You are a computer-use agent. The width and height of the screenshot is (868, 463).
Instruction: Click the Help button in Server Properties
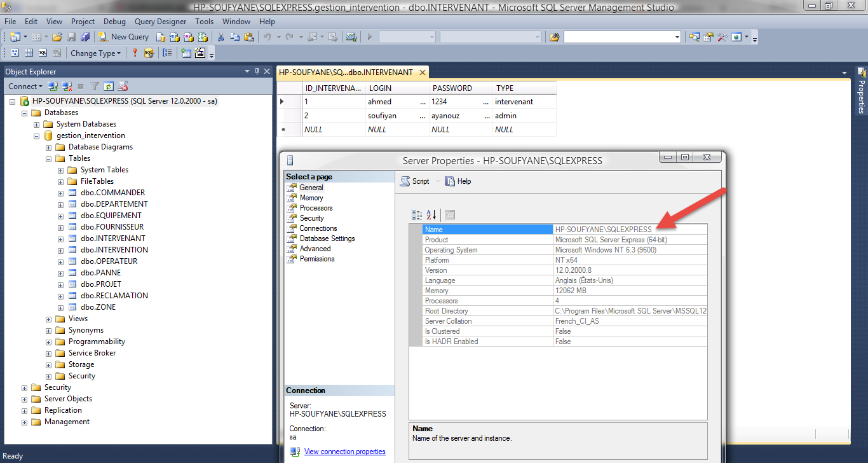tap(458, 181)
